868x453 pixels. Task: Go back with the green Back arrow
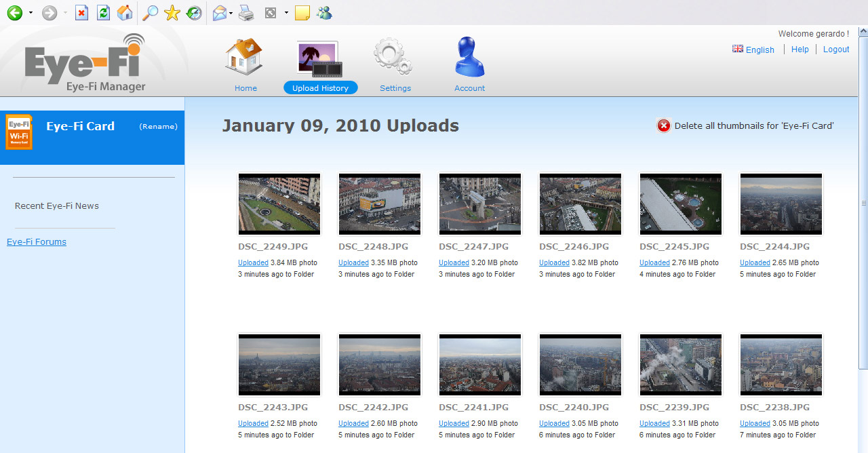pyautogui.click(x=14, y=12)
